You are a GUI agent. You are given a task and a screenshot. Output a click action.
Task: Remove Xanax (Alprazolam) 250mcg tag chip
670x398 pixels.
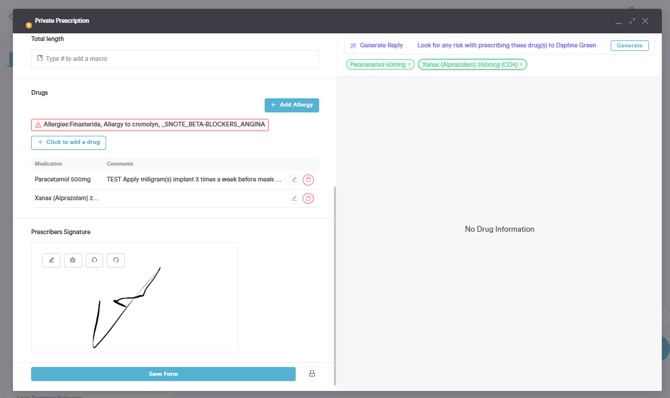(521, 65)
